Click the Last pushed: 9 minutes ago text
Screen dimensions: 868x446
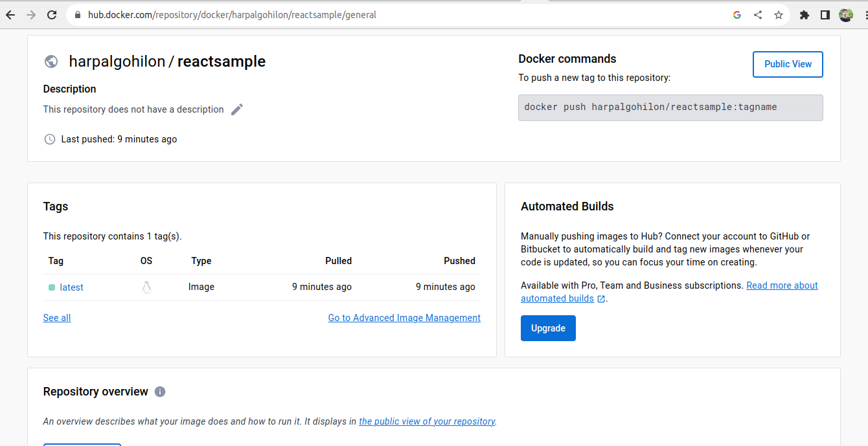coord(119,139)
